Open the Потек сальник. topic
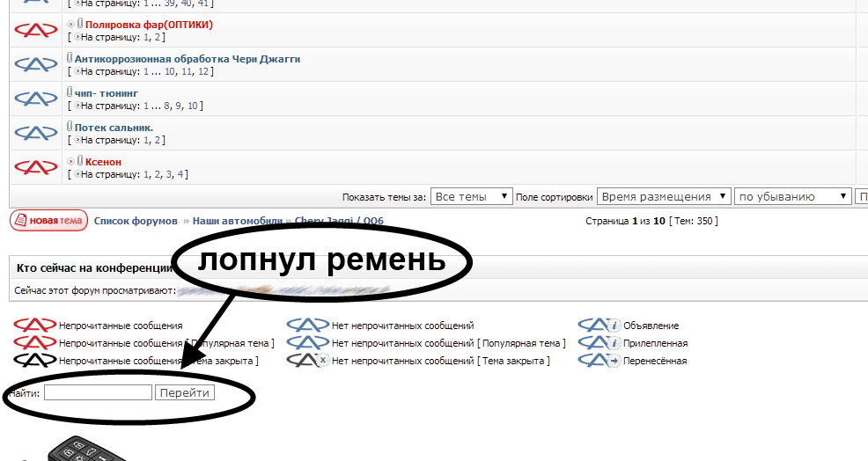 click(114, 128)
